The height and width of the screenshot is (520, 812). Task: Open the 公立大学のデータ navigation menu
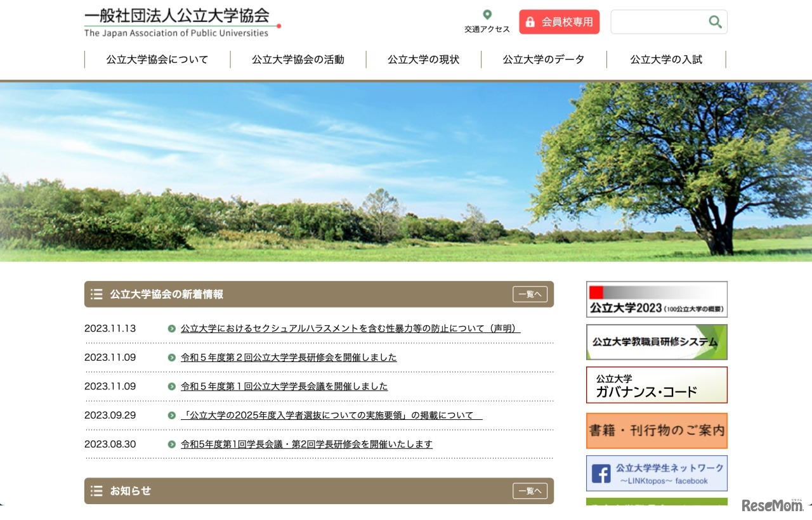(544, 59)
